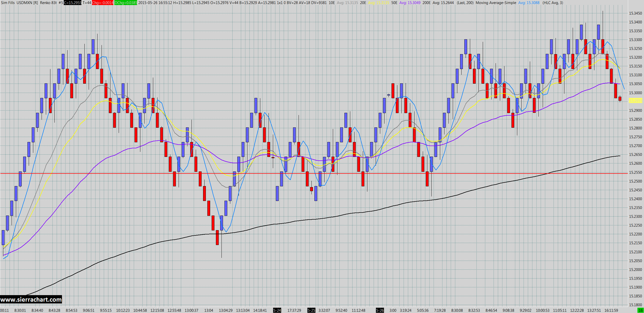Click the 13:00:37 time label on axis
Image resolution: width=644 pixels, height=313 pixels.
[x=191, y=310]
